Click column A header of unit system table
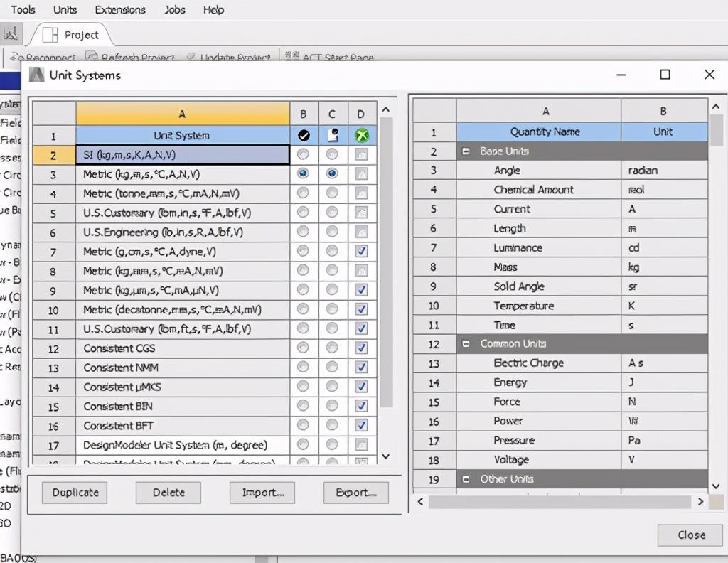This screenshot has height=563, width=728. pyautogui.click(x=183, y=114)
